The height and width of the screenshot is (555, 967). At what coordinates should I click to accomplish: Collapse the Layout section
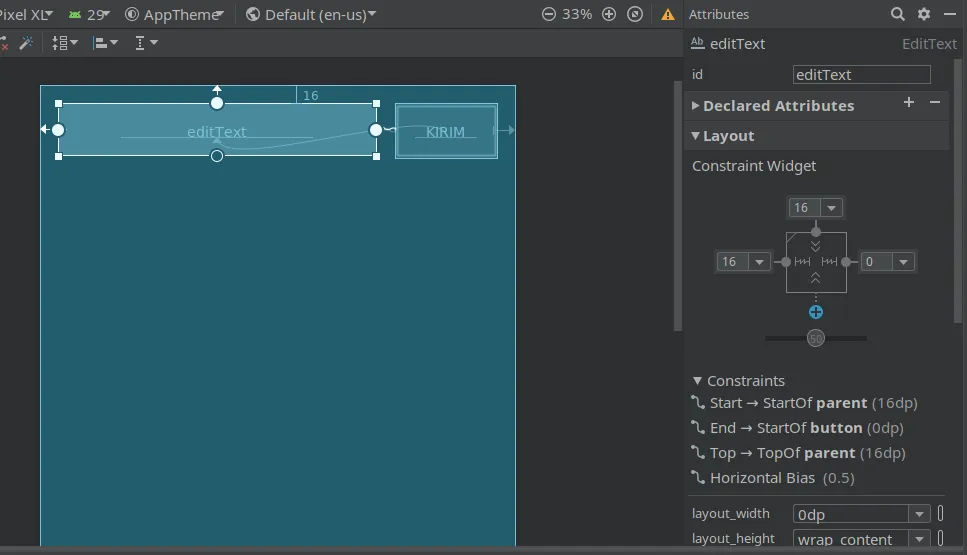[x=695, y=136]
